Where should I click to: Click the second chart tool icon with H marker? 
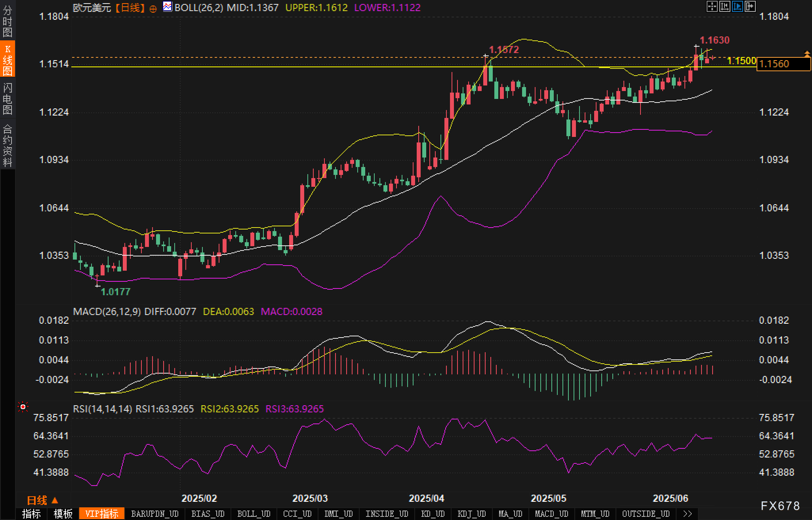point(724,6)
